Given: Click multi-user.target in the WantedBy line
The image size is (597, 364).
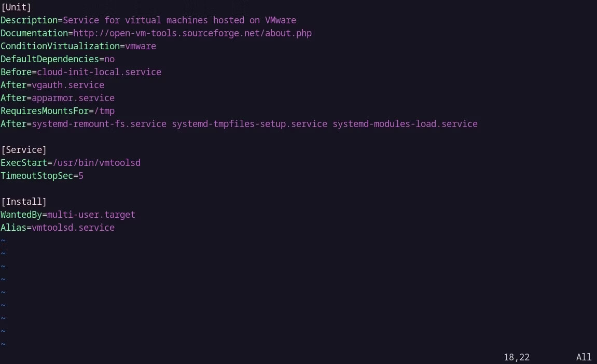Looking at the screenshot, I should [x=91, y=215].
